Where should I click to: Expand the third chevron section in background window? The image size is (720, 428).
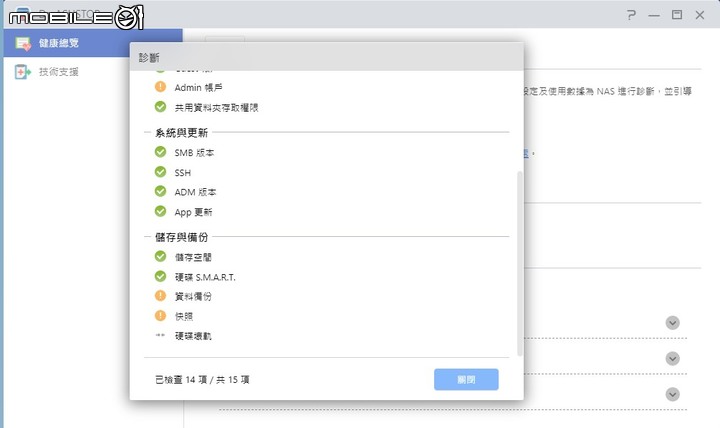pyautogui.click(x=673, y=394)
